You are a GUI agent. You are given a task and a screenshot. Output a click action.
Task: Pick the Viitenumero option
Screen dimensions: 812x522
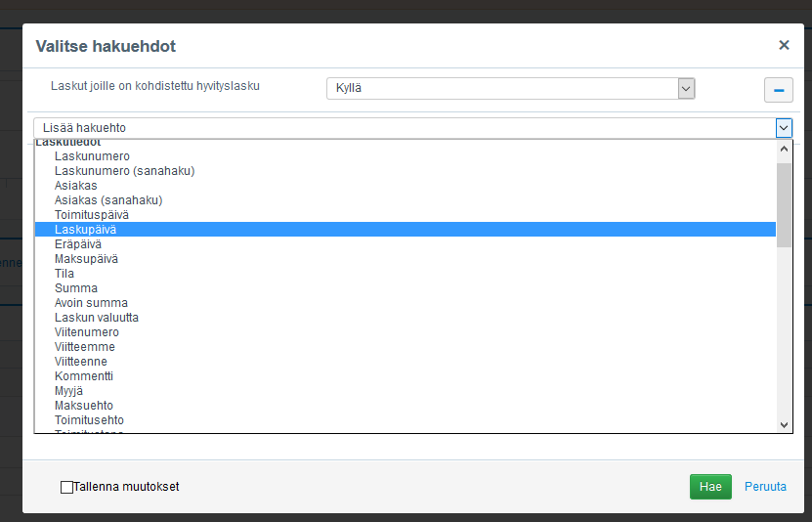87,332
